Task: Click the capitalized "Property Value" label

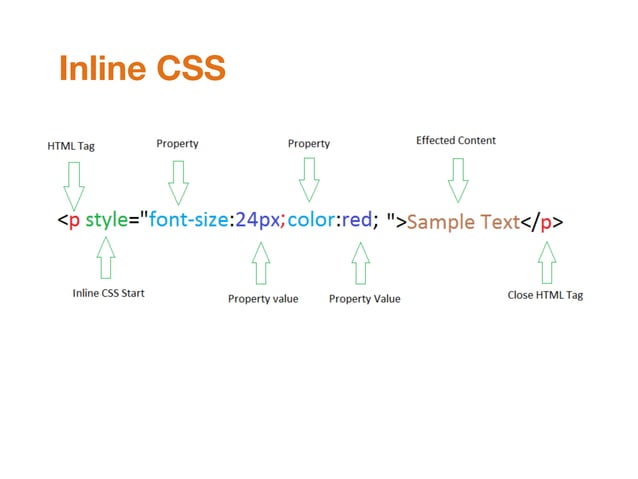Action: tap(365, 299)
